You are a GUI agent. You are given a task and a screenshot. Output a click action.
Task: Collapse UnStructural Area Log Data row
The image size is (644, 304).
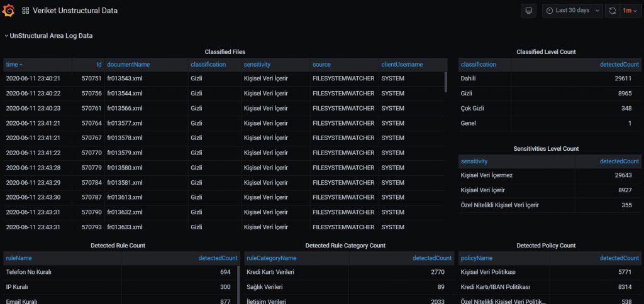pos(48,36)
